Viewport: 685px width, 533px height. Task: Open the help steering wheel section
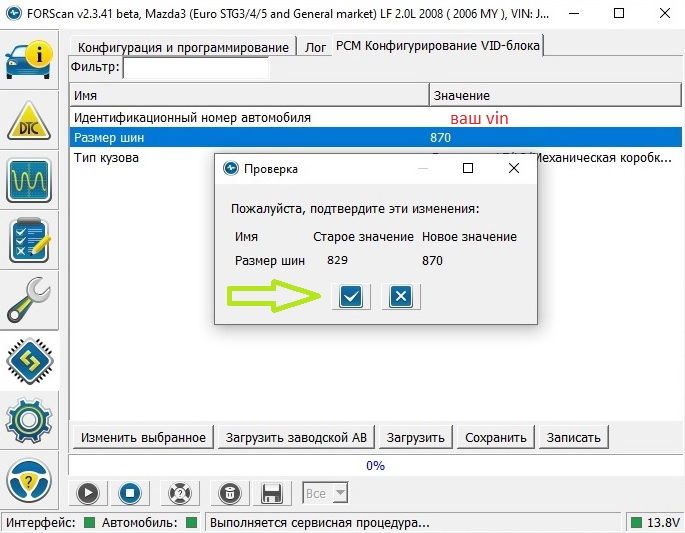click(x=29, y=480)
